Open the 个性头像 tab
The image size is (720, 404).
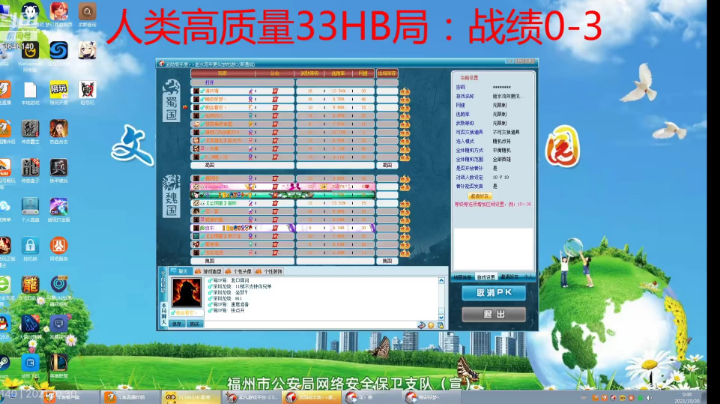[238, 271]
